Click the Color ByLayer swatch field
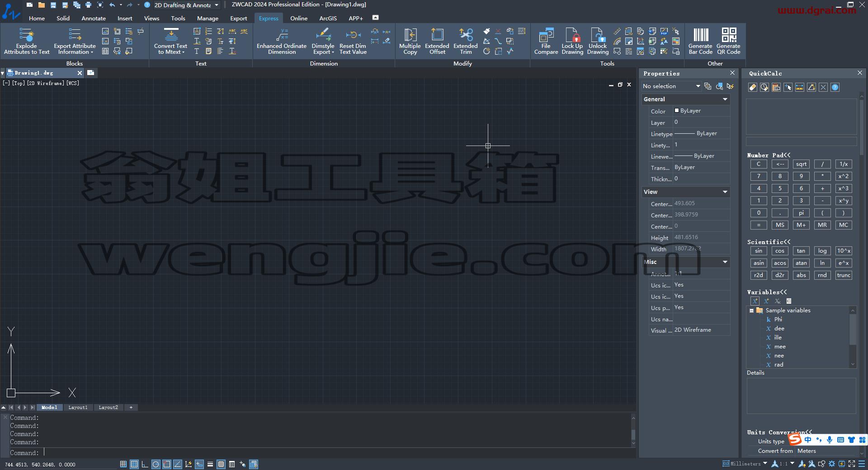 701,110
